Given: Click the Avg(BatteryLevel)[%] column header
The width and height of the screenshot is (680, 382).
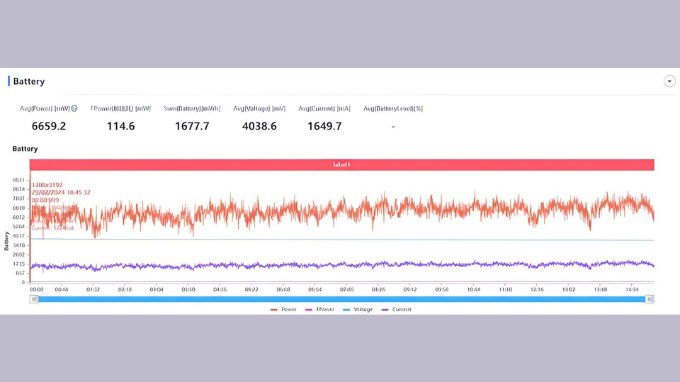Looking at the screenshot, I should [x=393, y=108].
